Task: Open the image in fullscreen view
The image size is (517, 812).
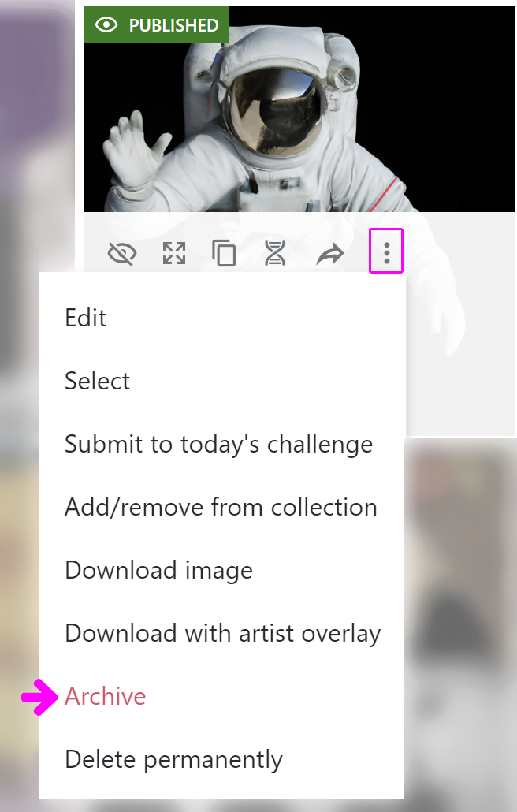Action: (174, 253)
